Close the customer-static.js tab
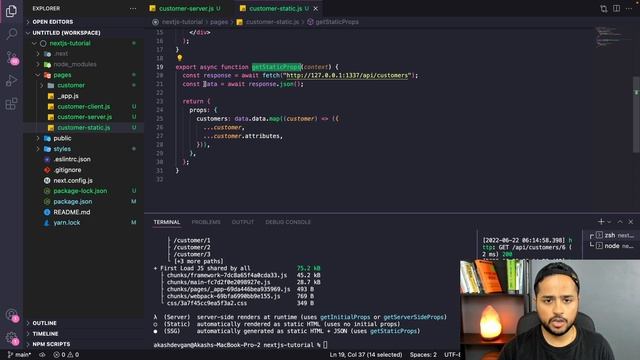 (316, 9)
